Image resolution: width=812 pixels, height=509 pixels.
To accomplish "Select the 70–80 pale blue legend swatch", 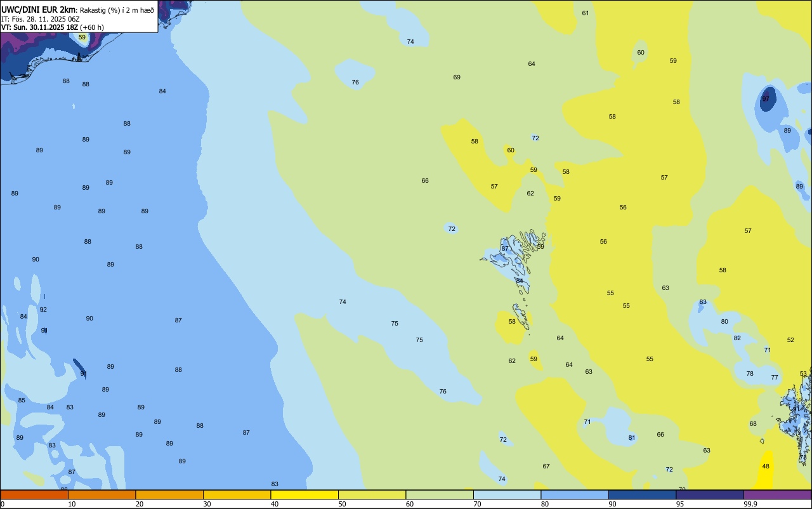I will (507, 494).
